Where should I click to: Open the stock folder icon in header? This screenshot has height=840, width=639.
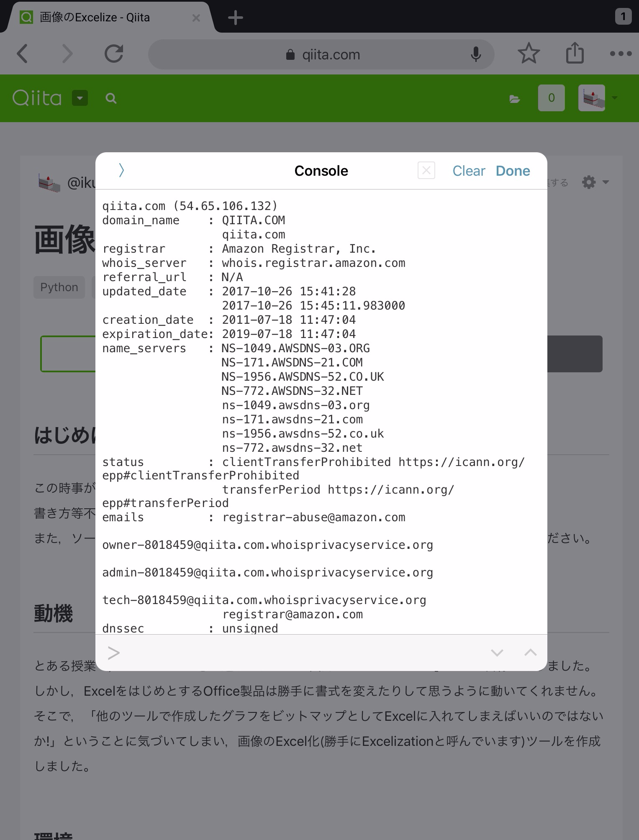515,99
